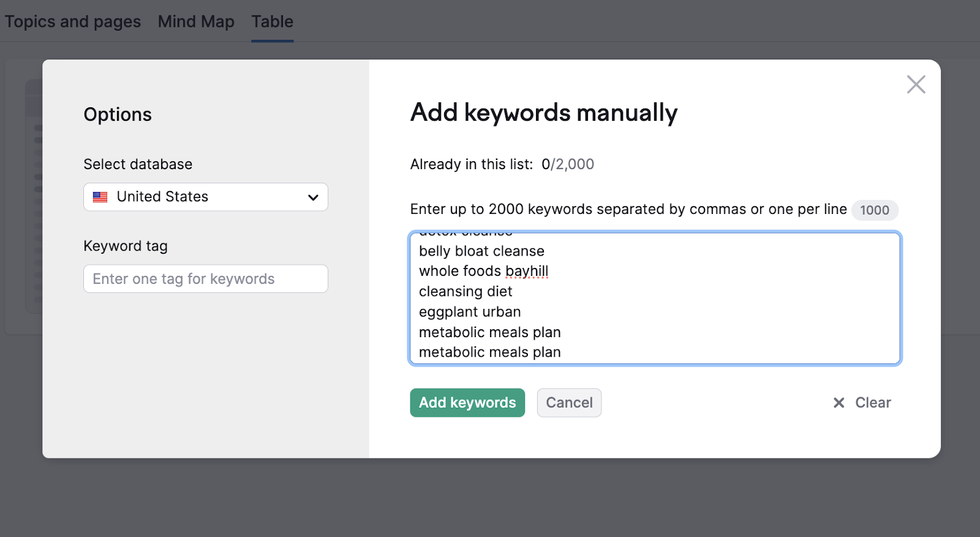Click the X icon beside Clear
980x537 pixels.
click(x=839, y=403)
